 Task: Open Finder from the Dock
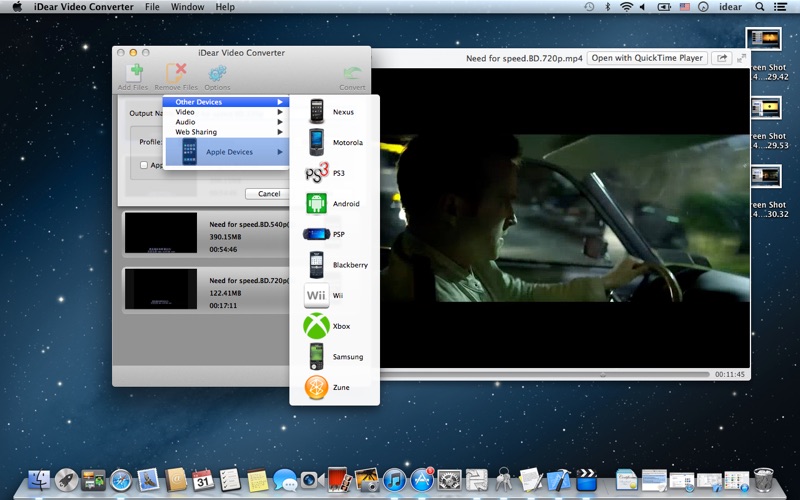click(39, 480)
